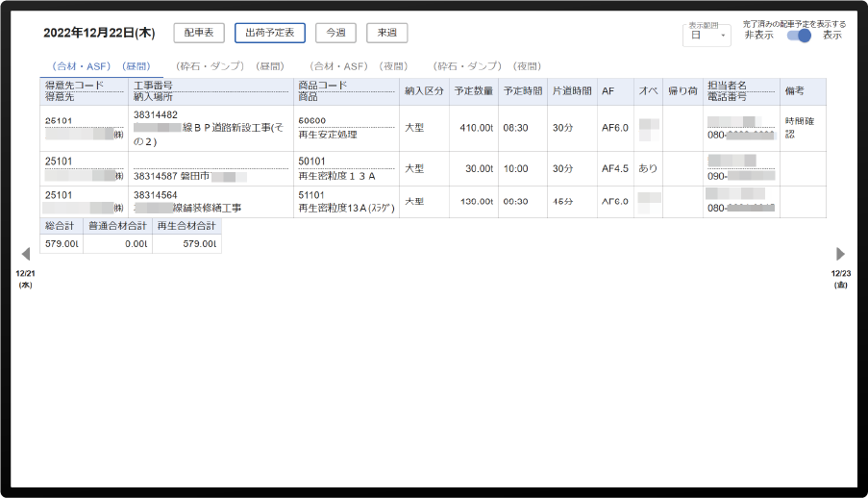The width and height of the screenshot is (868, 498).
Task: Click the 予定数量 column header
Action: (x=473, y=90)
